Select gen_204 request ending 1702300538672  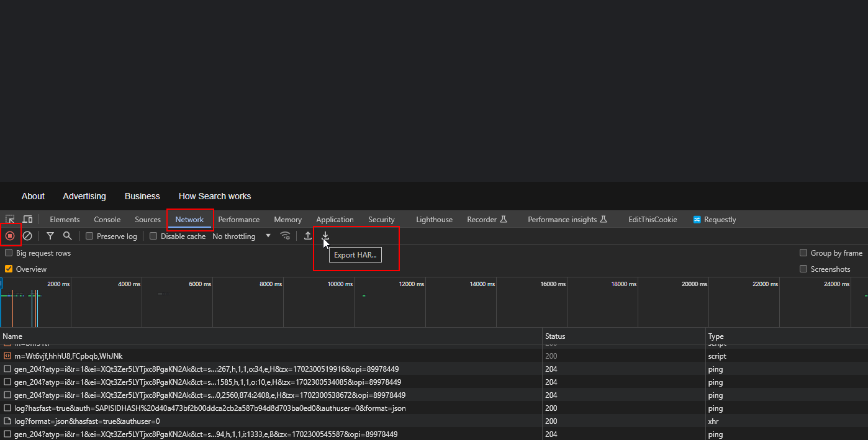pos(210,395)
